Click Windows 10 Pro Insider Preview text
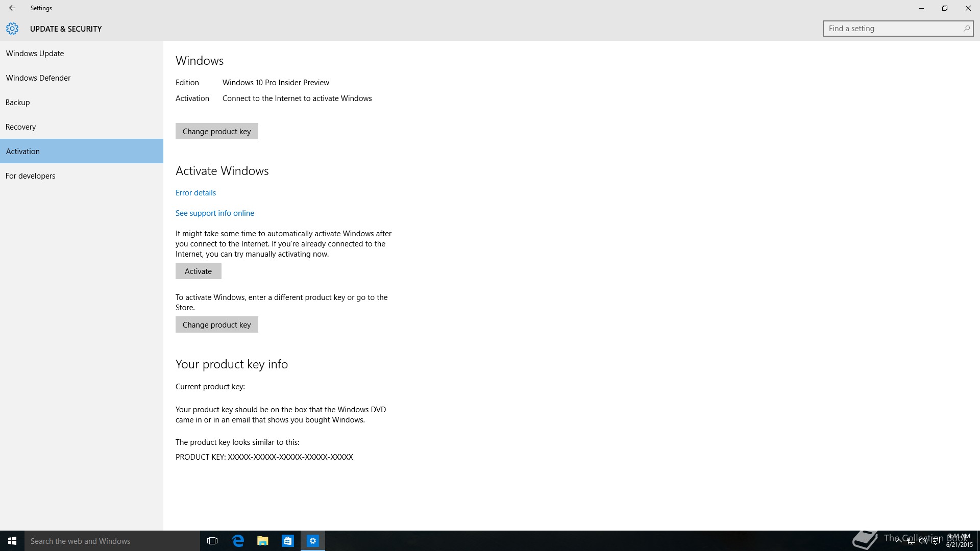This screenshot has width=980, height=551. tap(276, 83)
